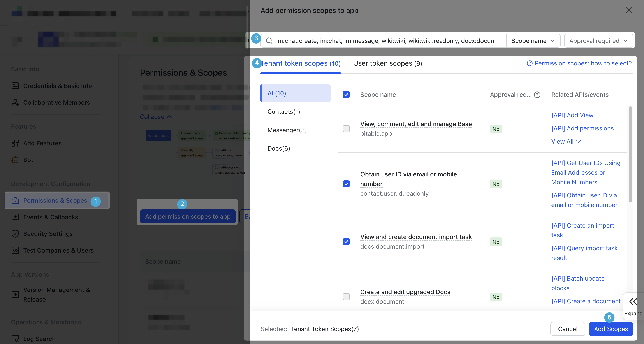Open Permission scopes how to select link
Screen dimensions: 644x344
[x=579, y=63]
